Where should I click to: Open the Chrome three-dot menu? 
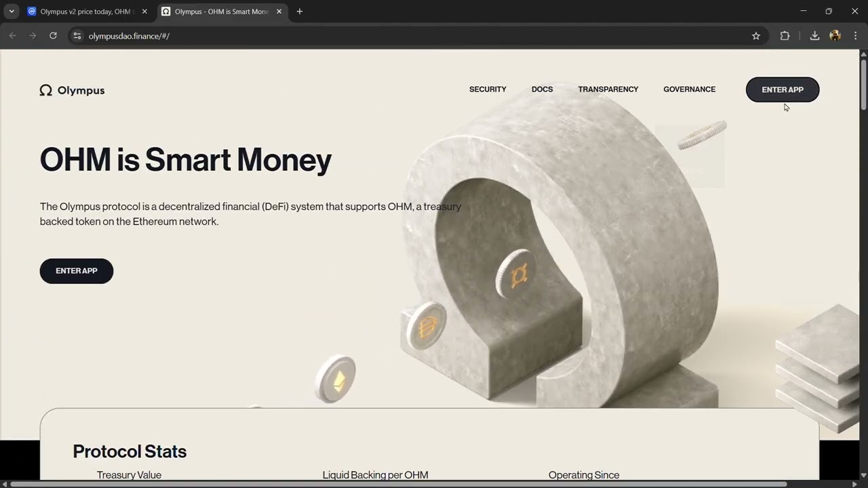(855, 36)
